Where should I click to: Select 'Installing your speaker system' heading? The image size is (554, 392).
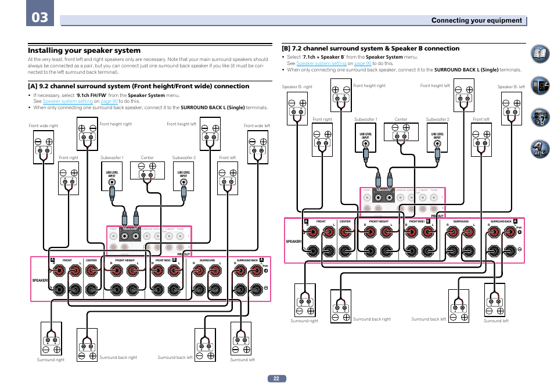coord(84,51)
